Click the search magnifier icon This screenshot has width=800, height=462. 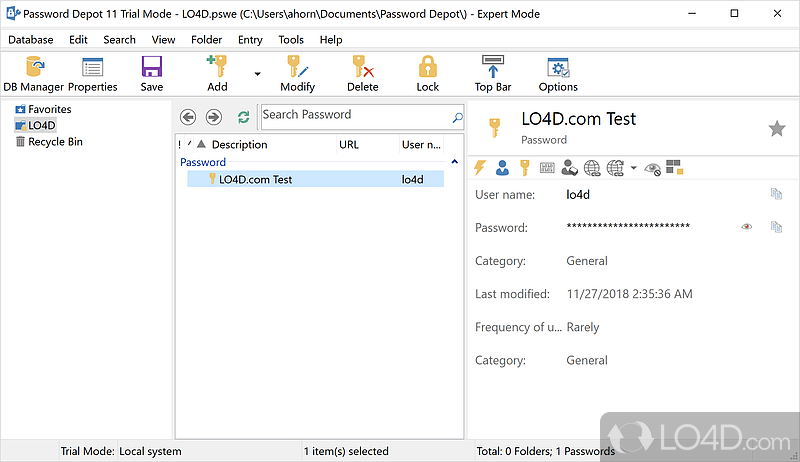click(458, 117)
